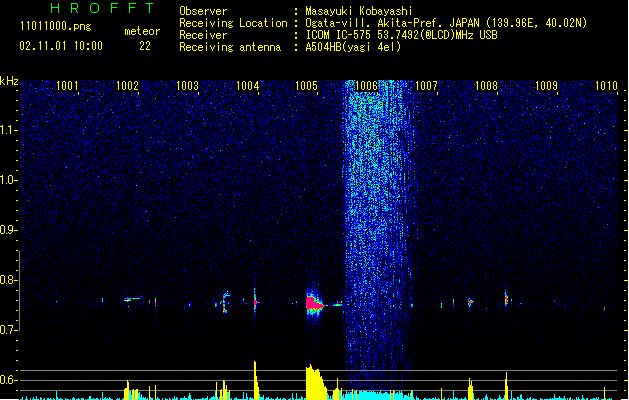
Task: Click the 1005 time marker
Action: click(306, 86)
